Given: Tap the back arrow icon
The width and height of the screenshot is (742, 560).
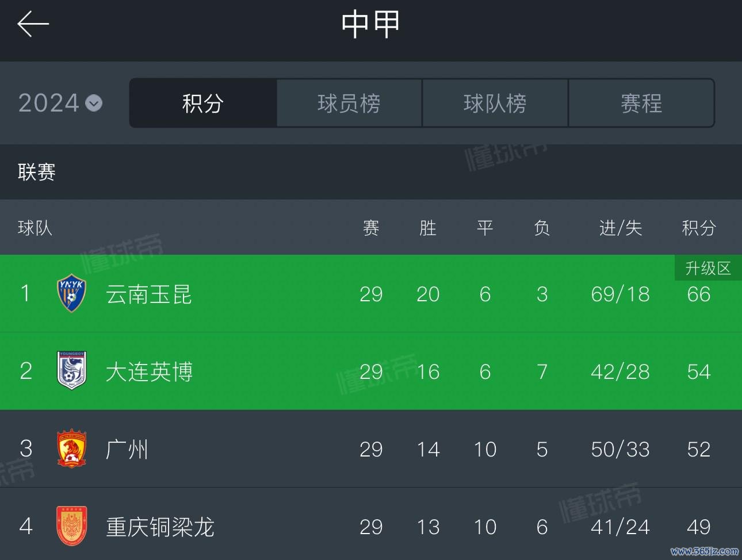Looking at the screenshot, I should point(33,24).
